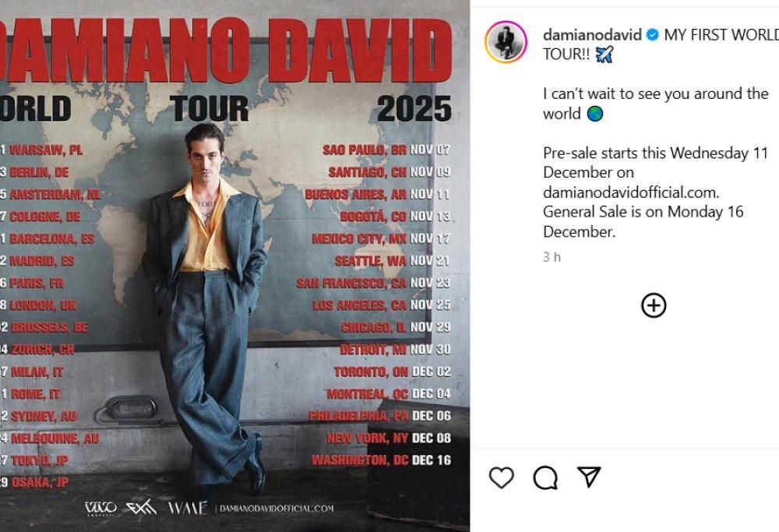Click the blue verified badge next to damianodavid
The height and width of the screenshot is (532, 779).
point(650,34)
